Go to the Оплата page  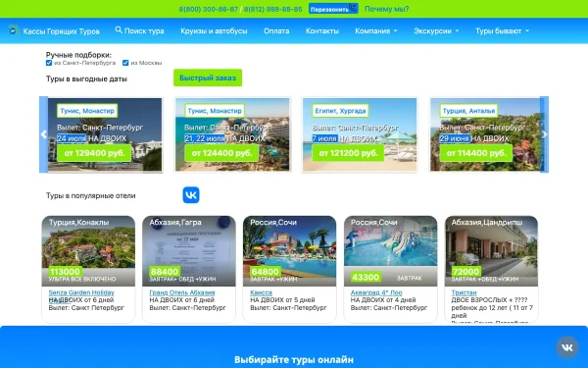[x=276, y=30]
